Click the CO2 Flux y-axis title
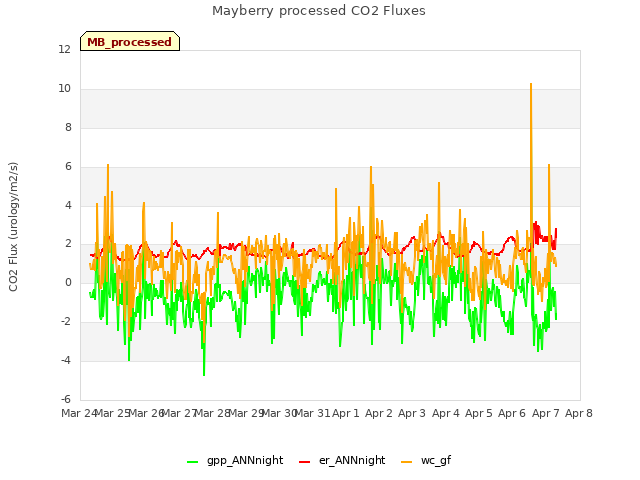The width and height of the screenshot is (640, 480). point(13,227)
